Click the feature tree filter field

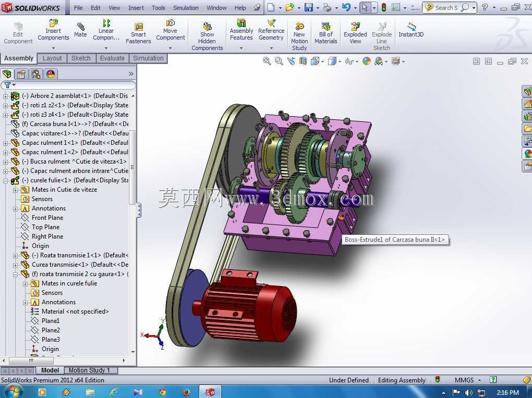(68, 85)
